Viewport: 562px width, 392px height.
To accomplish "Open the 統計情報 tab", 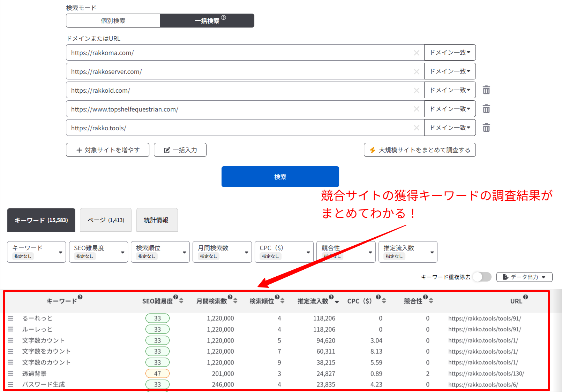I will tap(157, 220).
